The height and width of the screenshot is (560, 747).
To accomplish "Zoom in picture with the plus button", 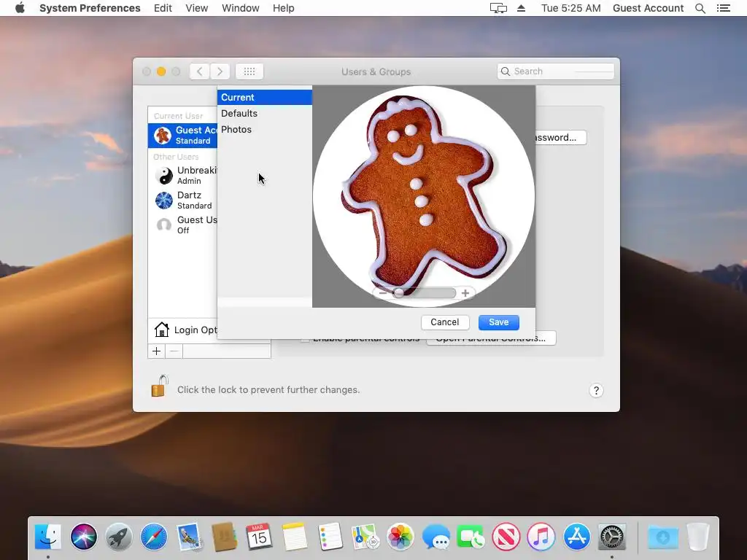I will coord(465,293).
